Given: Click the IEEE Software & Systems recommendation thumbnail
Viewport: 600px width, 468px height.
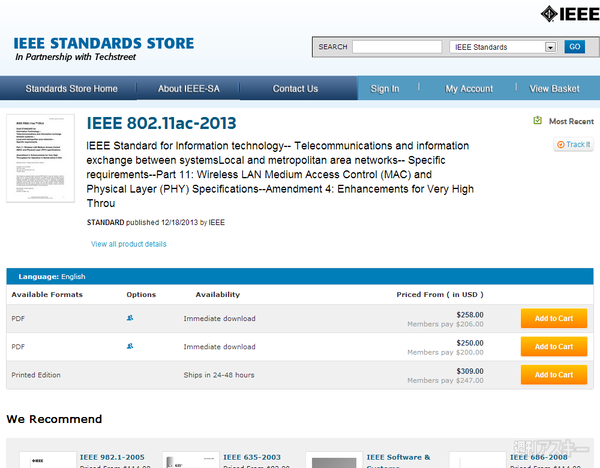Looking at the screenshot, I should [334, 460].
